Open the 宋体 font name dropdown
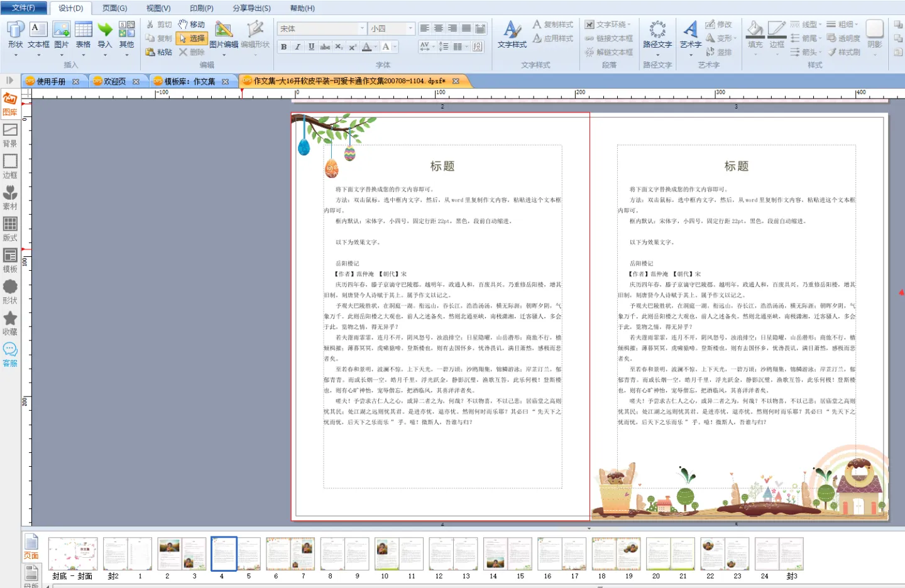Screen dimensions: 905x588 (x=362, y=28)
